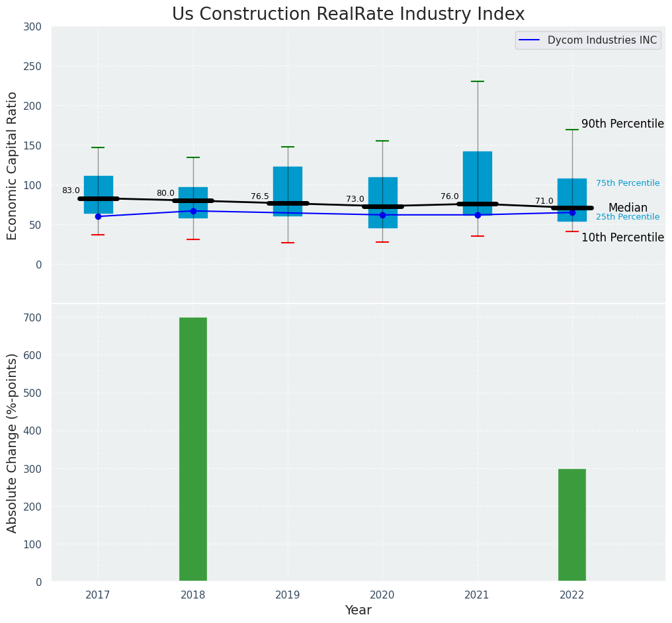
Task: Click the 2019 x-axis tick label
Action: click(x=288, y=595)
